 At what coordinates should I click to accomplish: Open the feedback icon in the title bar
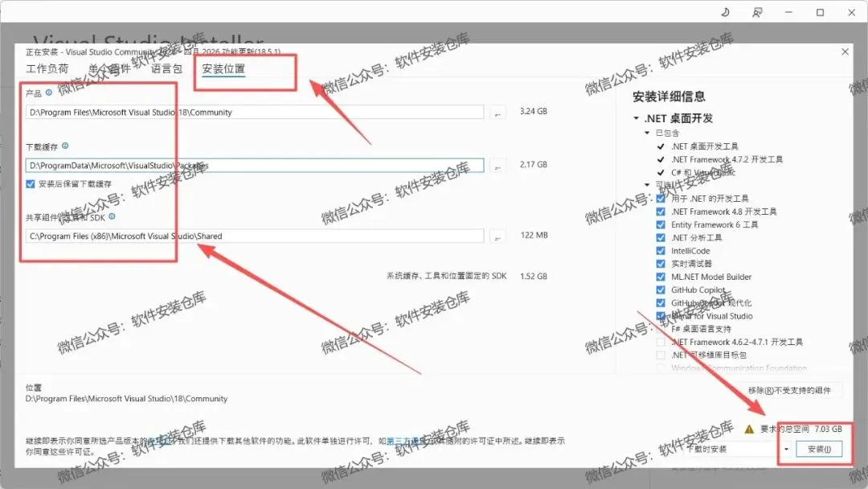757,12
